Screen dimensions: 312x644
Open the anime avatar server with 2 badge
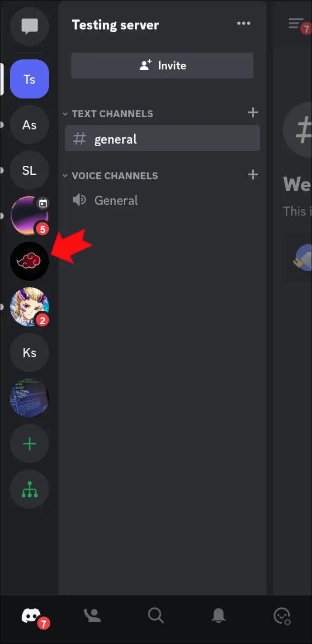click(29, 307)
